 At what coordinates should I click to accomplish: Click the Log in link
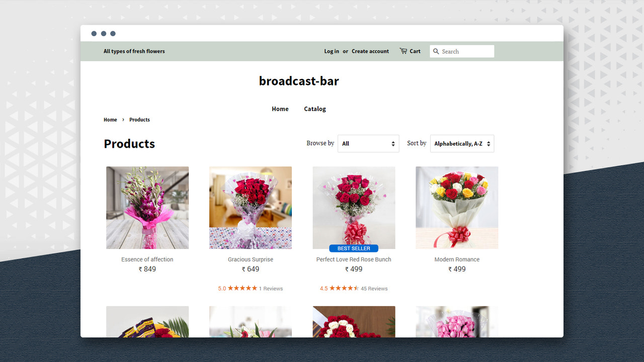[332, 51]
